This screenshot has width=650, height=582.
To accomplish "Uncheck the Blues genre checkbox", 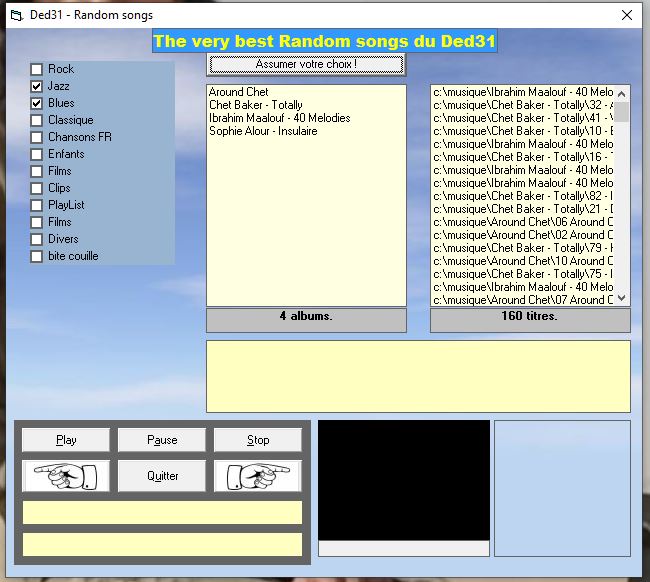I will [37, 104].
